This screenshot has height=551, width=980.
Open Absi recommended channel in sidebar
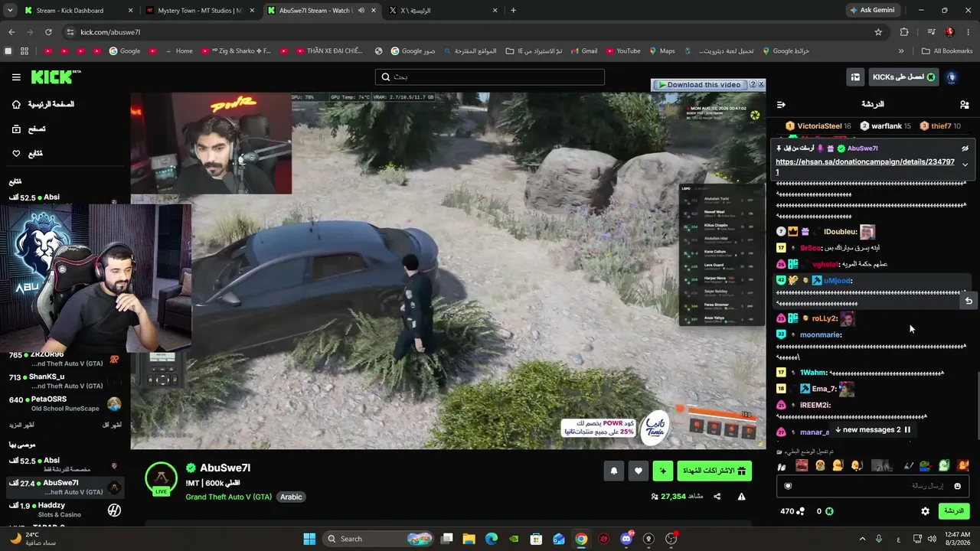click(64, 466)
